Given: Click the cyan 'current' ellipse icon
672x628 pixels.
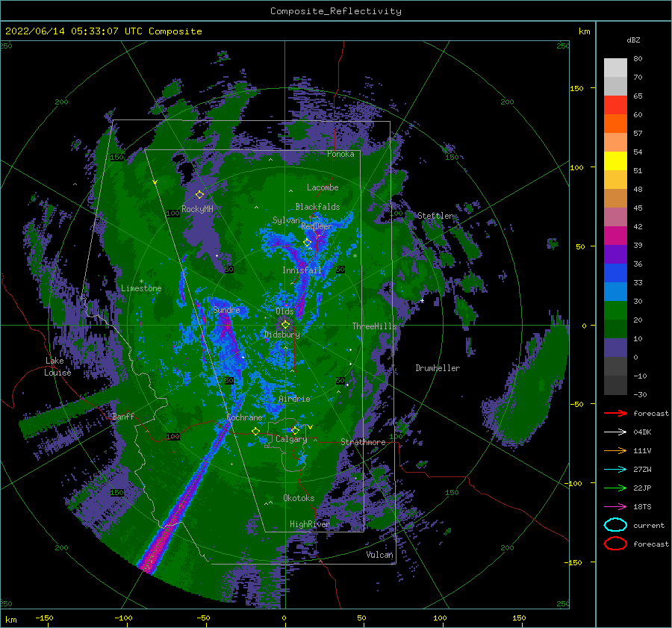Looking at the screenshot, I should click(615, 525).
